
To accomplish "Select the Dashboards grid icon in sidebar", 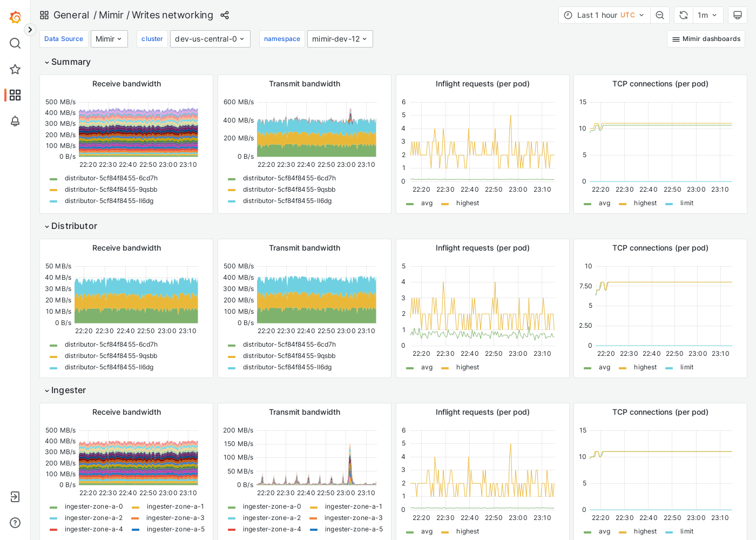I will click(x=15, y=95).
